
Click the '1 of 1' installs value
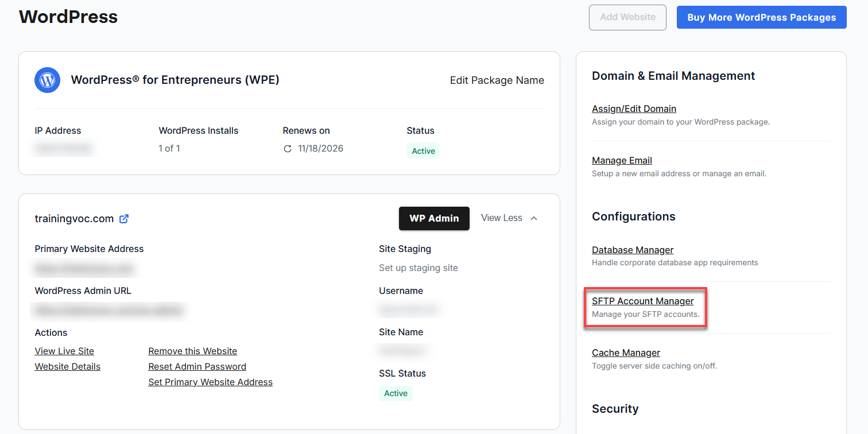coord(169,149)
